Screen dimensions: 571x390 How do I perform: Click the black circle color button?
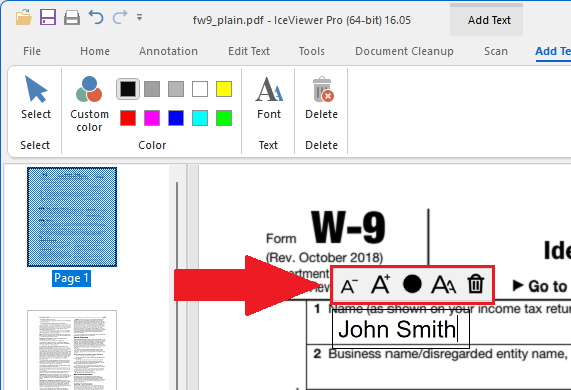coord(412,284)
